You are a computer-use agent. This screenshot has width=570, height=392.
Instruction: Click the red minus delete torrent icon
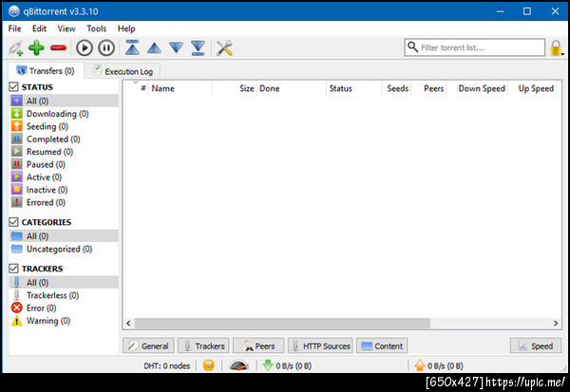click(58, 48)
